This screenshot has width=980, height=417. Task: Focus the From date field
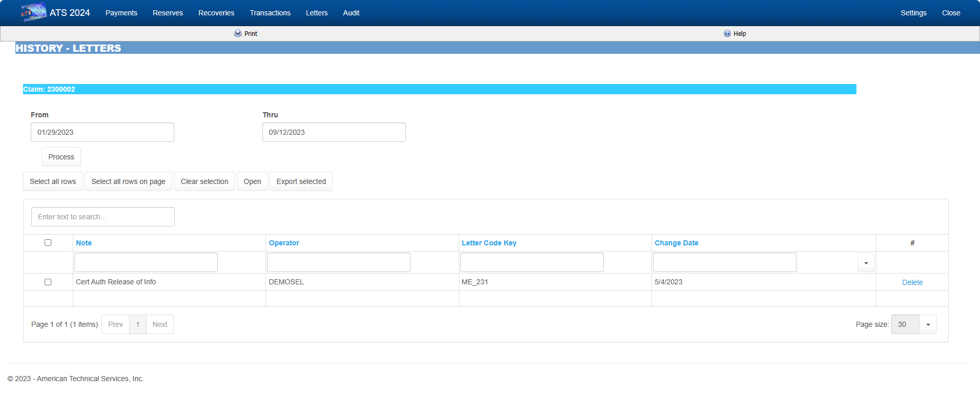pyautogui.click(x=103, y=132)
